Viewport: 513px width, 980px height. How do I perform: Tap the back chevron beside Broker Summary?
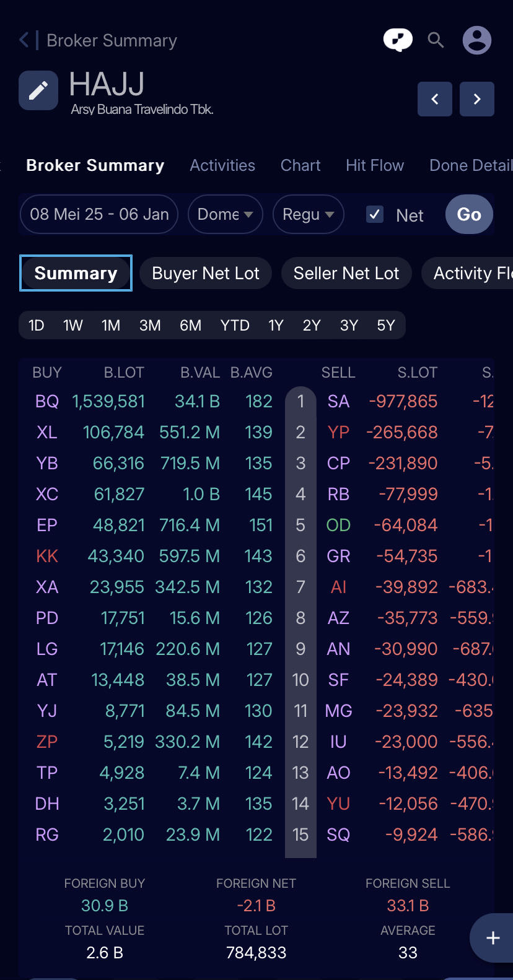pyautogui.click(x=25, y=41)
